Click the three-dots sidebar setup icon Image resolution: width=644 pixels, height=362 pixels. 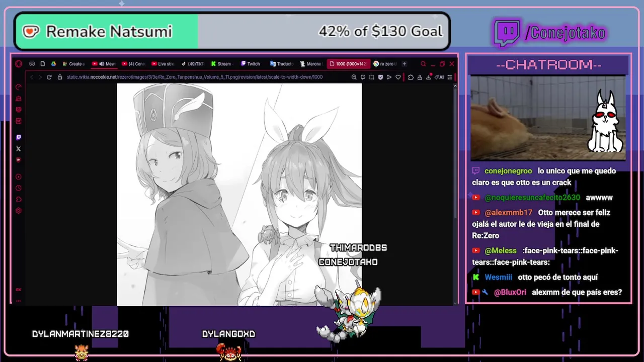coord(19,301)
